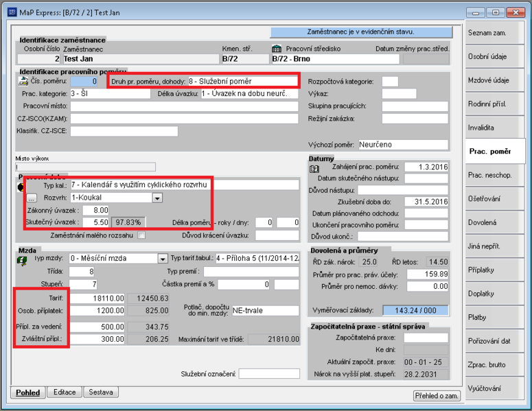Open the Typ mzdy dropdown arrow

[163, 259]
